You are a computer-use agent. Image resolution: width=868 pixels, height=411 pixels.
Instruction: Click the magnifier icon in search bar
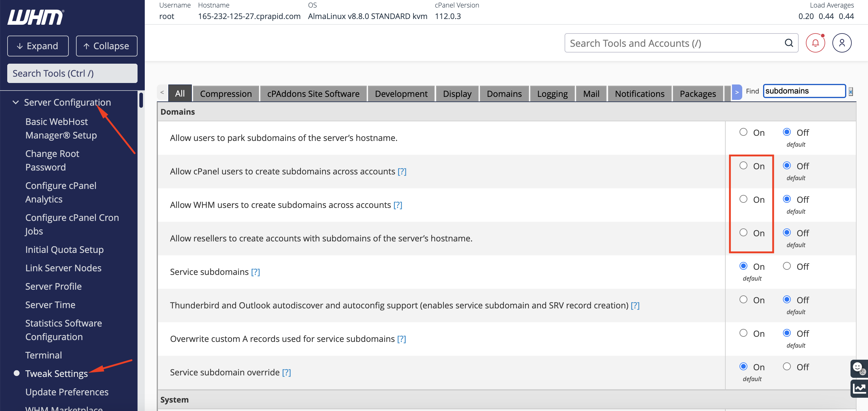tap(788, 43)
